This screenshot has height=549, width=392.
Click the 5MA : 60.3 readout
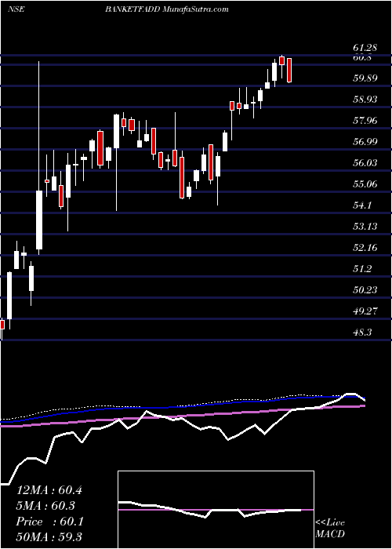47,506
